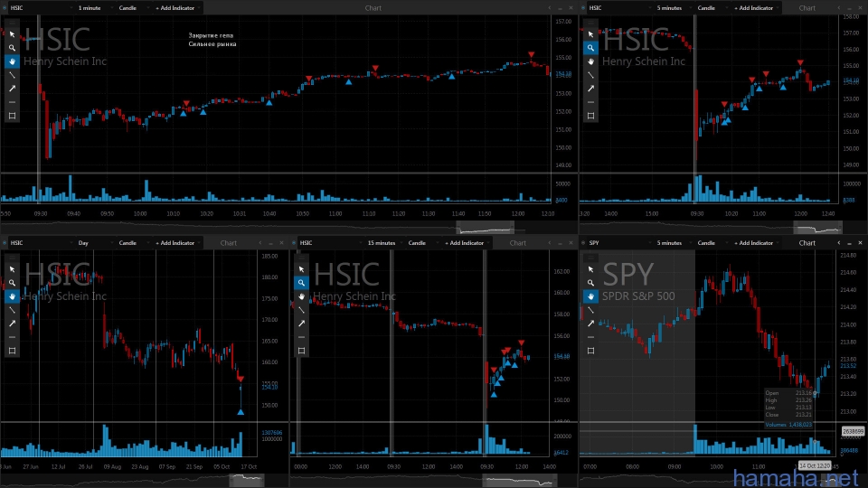The width and height of the screenshot is (868, 488).
Task: Pick the trend line tool in HSIC 15 minutes chart
Action: tap(301, 310)
